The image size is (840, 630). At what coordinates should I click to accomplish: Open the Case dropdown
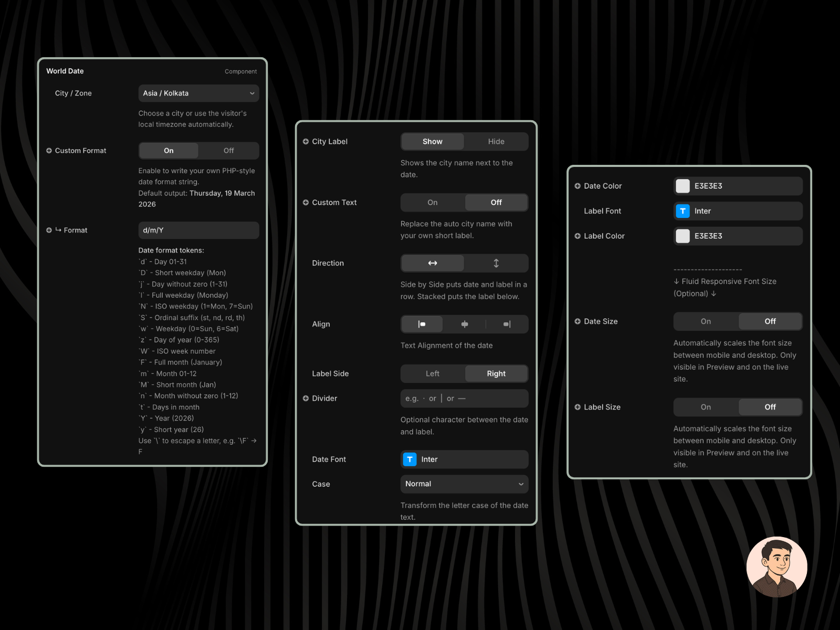(464, 484)
